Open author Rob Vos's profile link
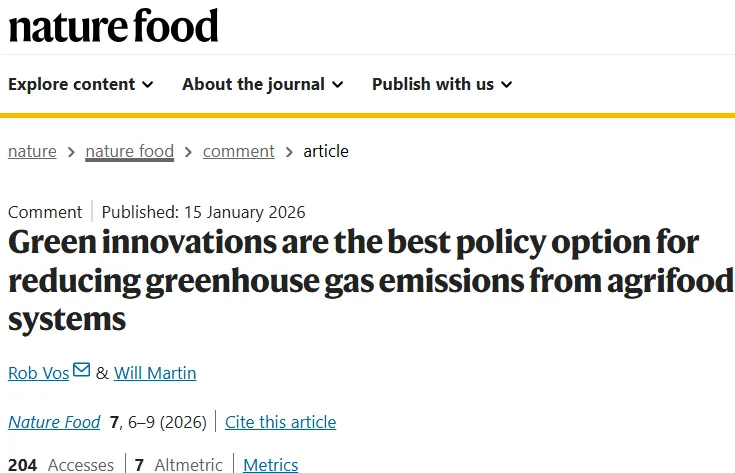This screenshot has width=735, height=473. pos(38,373)
